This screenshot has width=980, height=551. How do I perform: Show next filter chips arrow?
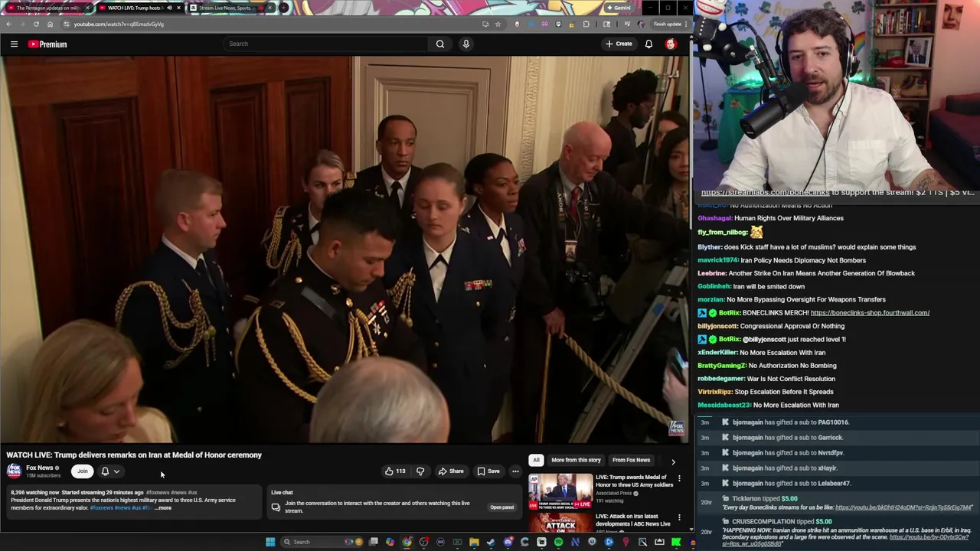[673, 461]
